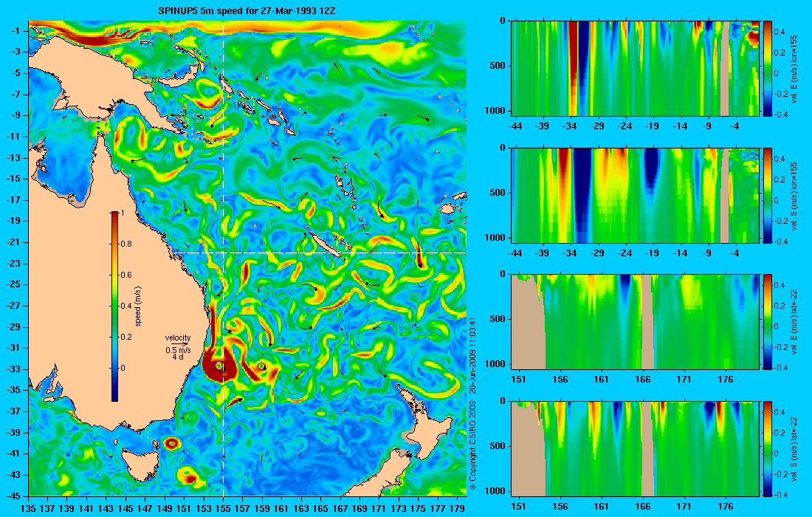Click the "velocity" legend label
Viewport: 812px width, 517px height.
178,338
